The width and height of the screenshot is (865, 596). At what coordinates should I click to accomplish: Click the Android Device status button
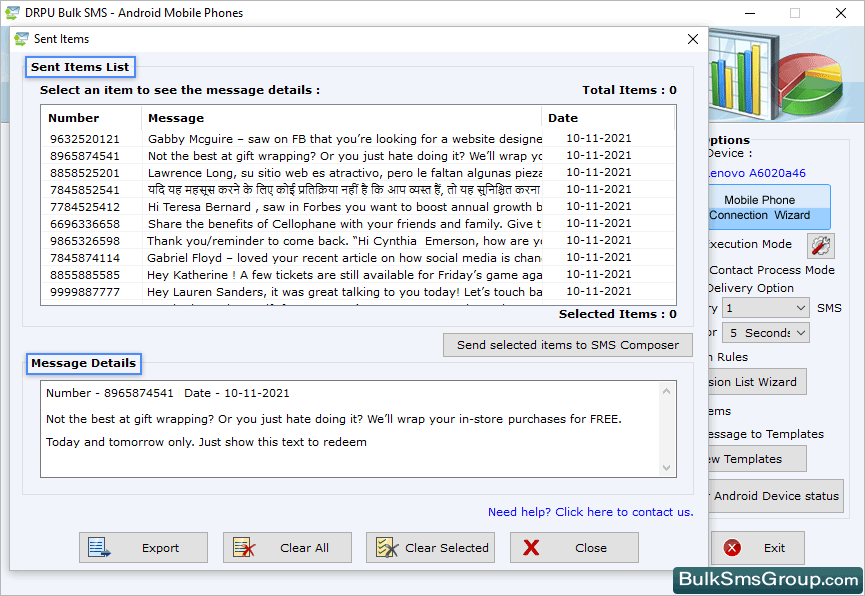tap(776, 496)
